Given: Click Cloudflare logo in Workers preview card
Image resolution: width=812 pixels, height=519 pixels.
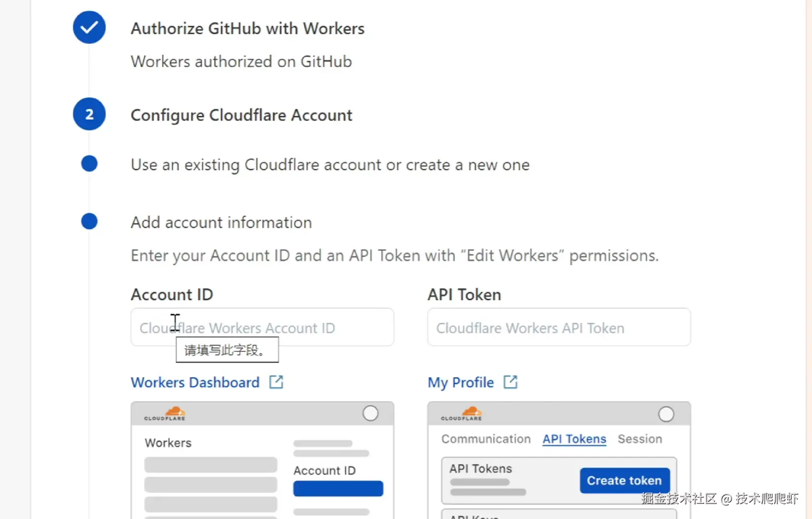Looking at the screenshot, I should (165, 414).
